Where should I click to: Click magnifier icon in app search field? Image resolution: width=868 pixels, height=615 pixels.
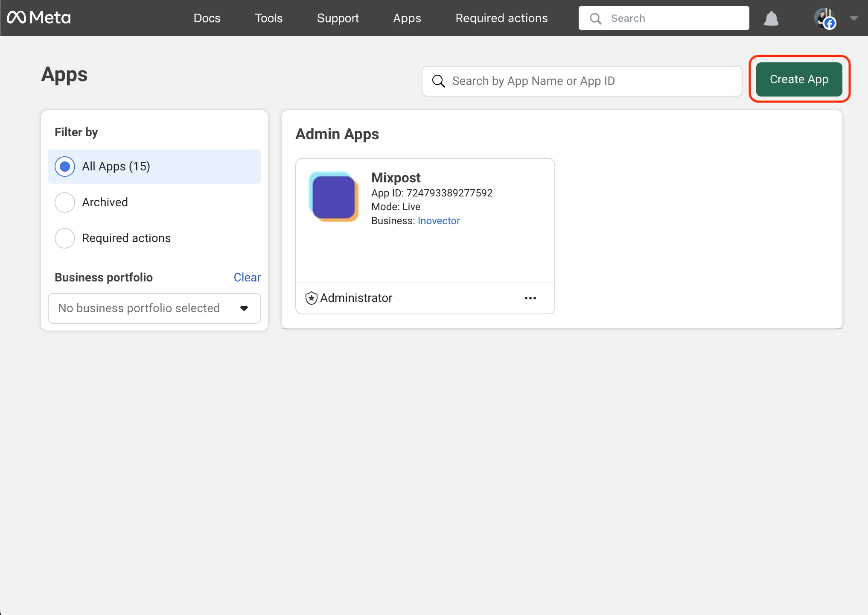(x=438, y=81)
